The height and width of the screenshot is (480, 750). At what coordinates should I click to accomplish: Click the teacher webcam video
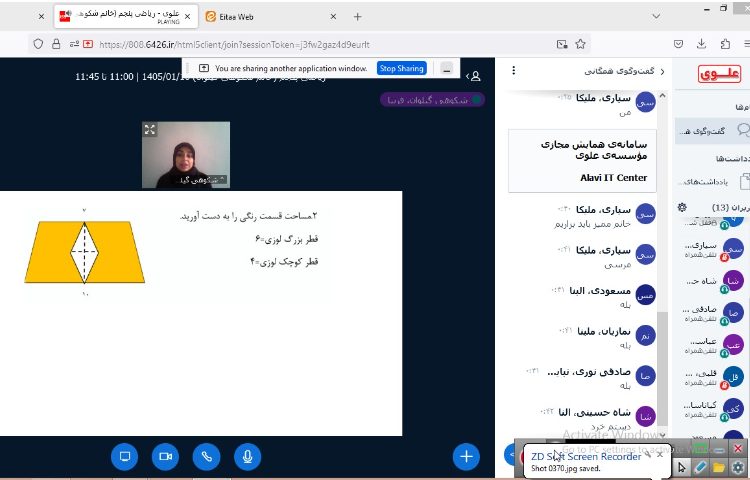[186, 155]
